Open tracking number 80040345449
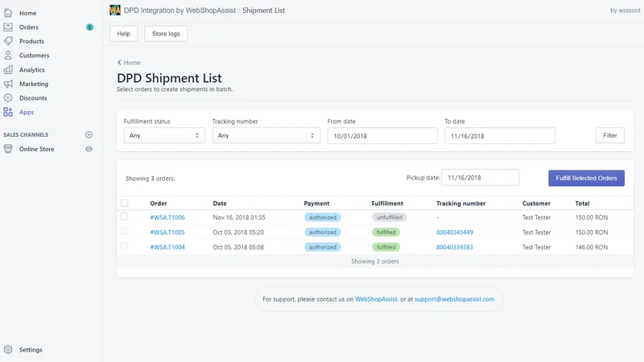This screenshot has width=644, height=362. 455,232
